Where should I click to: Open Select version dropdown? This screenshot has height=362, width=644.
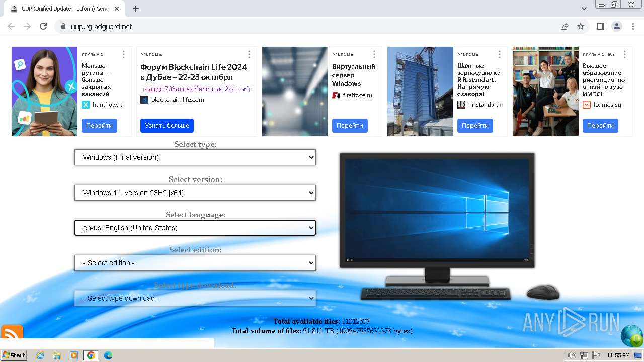(x=195, y=193)
